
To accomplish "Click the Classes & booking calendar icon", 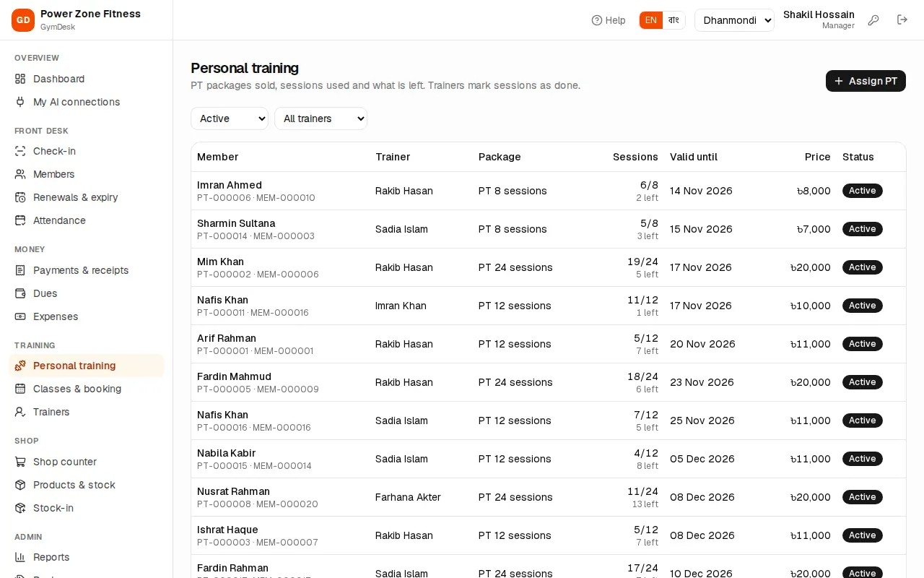I will pos(20,389).
